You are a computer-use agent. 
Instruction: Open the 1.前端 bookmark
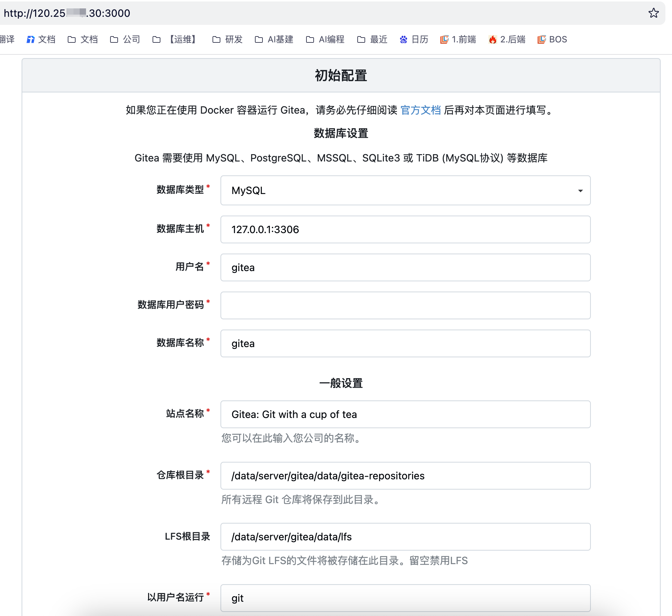pos(458,39)
